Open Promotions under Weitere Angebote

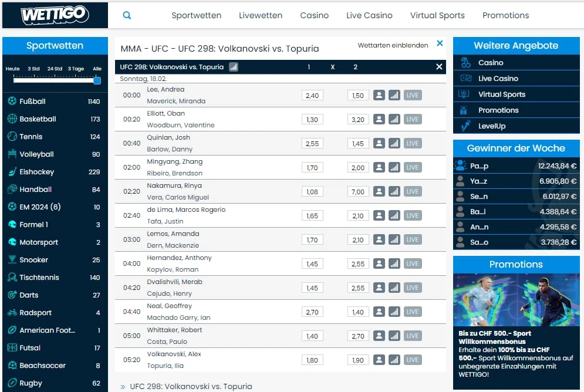pos(517,110)
